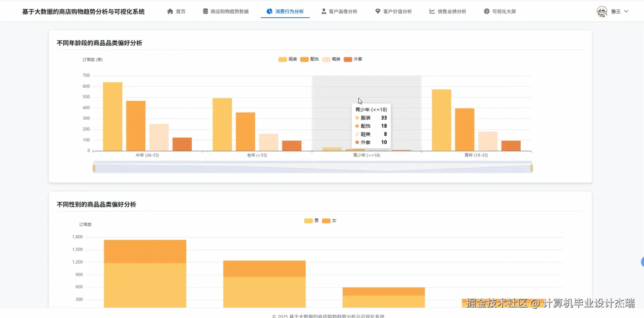Click the 外套 bar for 老年 (>55)
This screenshot has height=318, width=644.
point(292,146)
